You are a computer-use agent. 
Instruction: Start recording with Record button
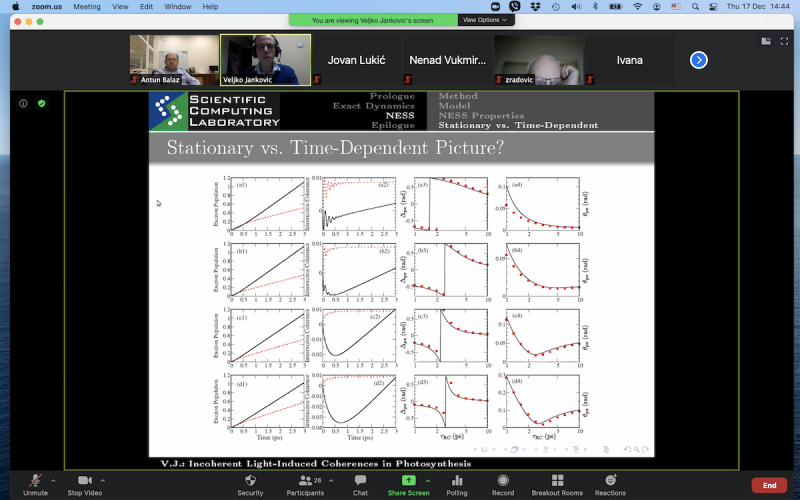coord(503,485)
